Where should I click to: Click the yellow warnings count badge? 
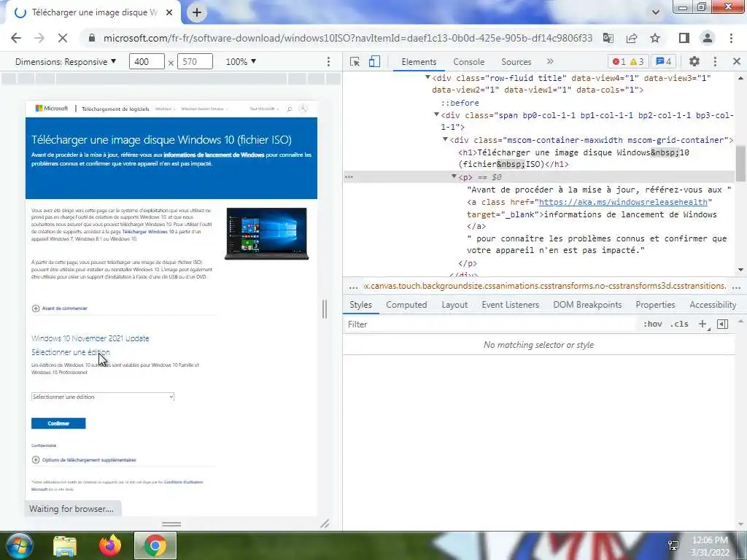coord(637,61)
